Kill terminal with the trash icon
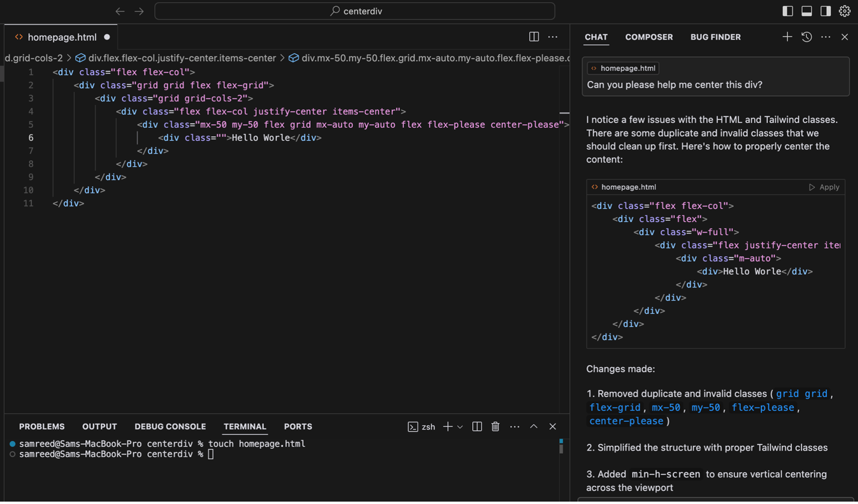This screenshot has width=858, height=504. tap(496, 427)
